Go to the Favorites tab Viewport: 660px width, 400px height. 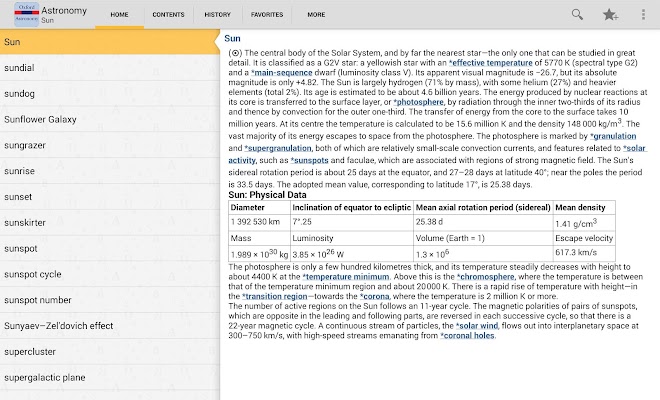(x=267, y=14)
